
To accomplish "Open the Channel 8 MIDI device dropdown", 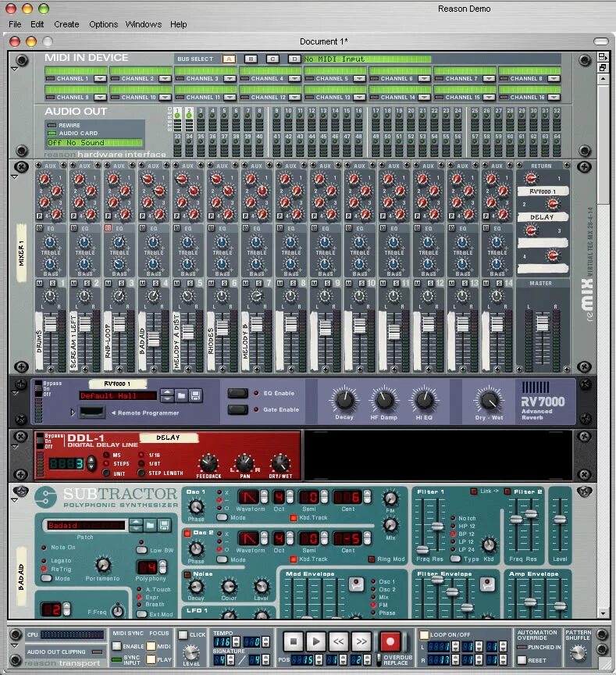I will tap(554, 78).
